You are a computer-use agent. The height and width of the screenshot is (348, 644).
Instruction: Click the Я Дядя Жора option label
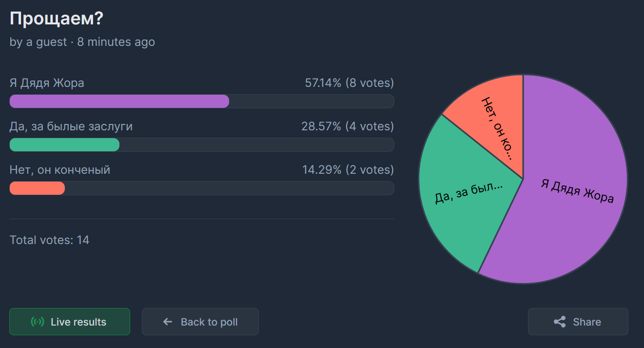click(47, 83)
